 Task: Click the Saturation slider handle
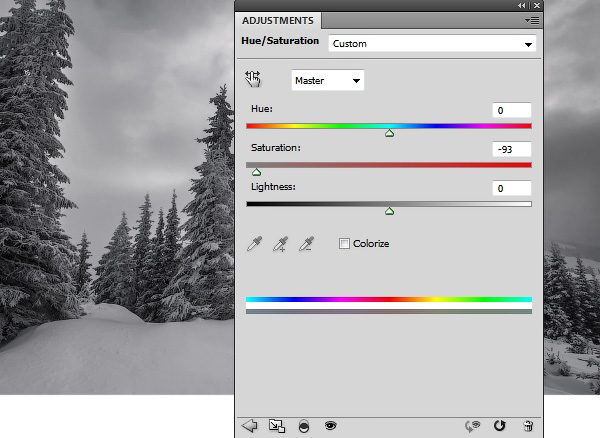tap(256, 172)
